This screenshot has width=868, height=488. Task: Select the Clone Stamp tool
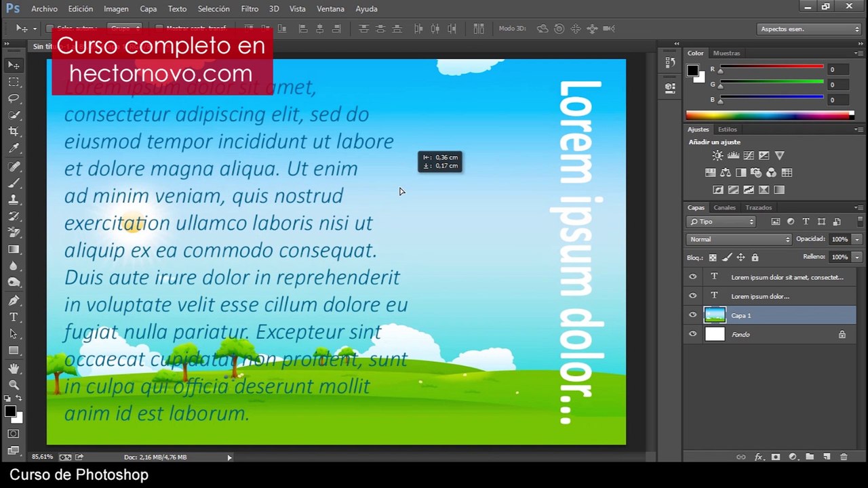[x=14, y=199]
